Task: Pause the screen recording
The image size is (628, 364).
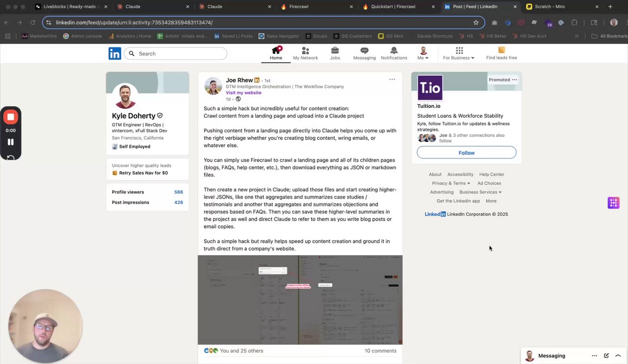Action: (10, 142)
